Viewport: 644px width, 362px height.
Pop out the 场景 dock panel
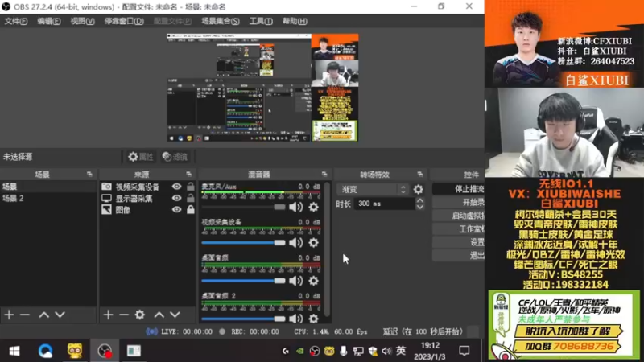tap(89, 175)
